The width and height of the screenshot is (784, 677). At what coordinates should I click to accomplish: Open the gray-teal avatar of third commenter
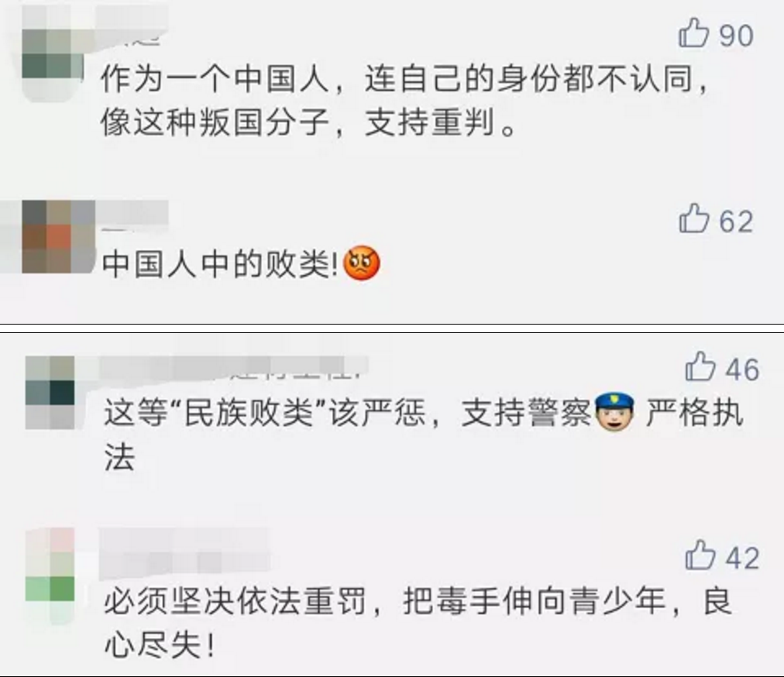point(50,393)
